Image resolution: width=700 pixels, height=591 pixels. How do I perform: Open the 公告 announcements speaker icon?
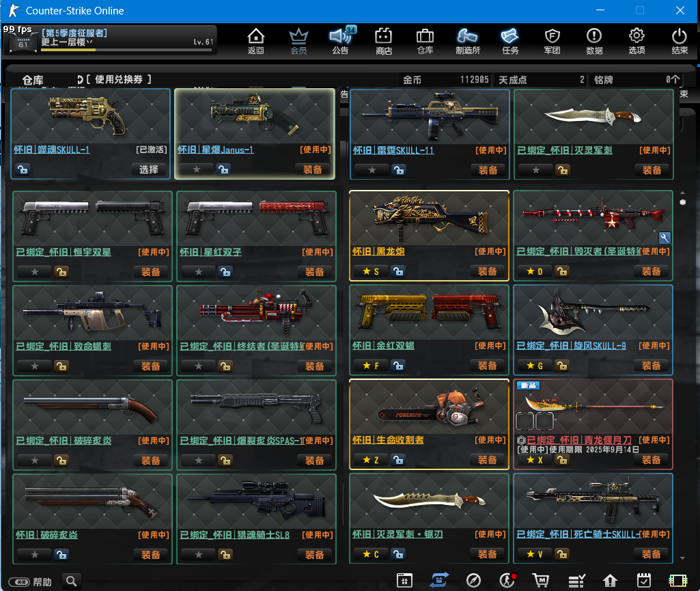pos(341,40)
